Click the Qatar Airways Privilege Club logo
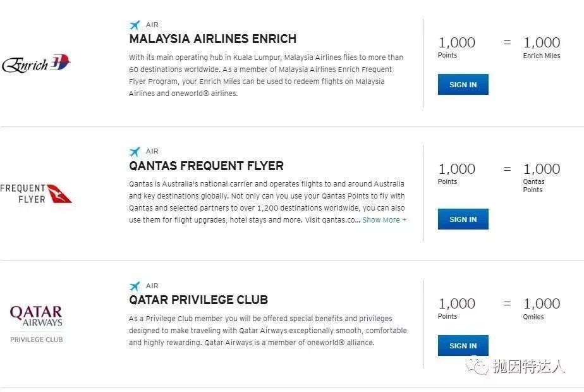This screenshot has width=584, height=392. click(36, 324)
